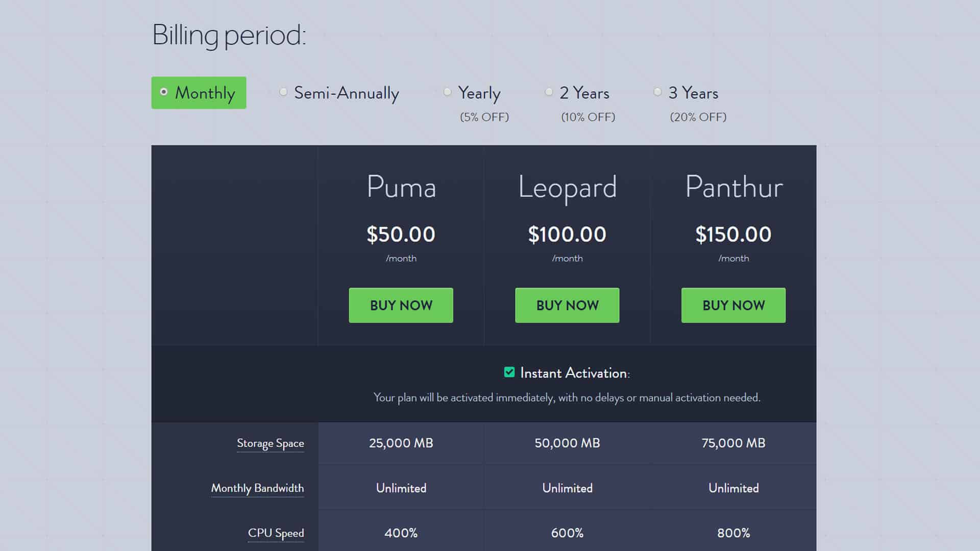
Task: Toggle the Instant Activation checkbox
Action: click(509, 372)
